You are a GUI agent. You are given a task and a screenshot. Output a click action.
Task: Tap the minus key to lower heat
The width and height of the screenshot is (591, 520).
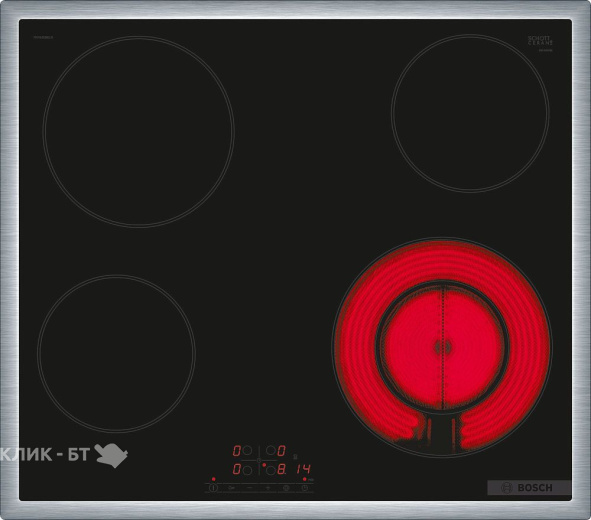250,488
